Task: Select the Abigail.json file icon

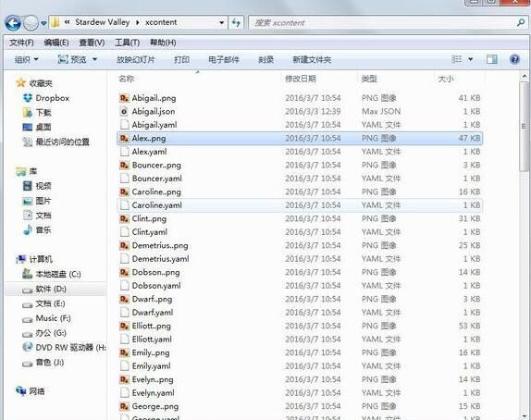Action: point(124,111)
